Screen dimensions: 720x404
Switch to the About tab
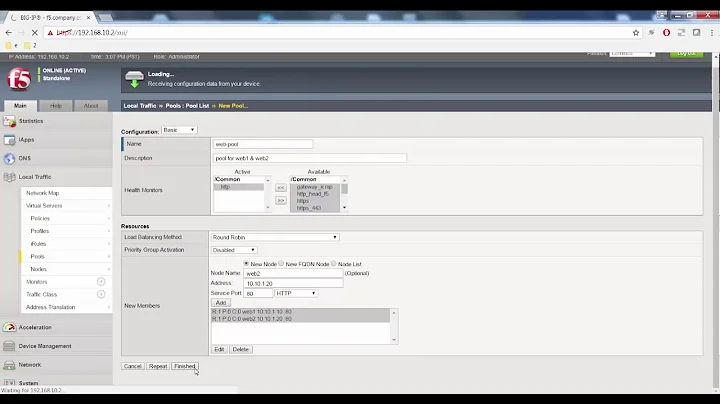pyautogui.click(x=91, y=106)
